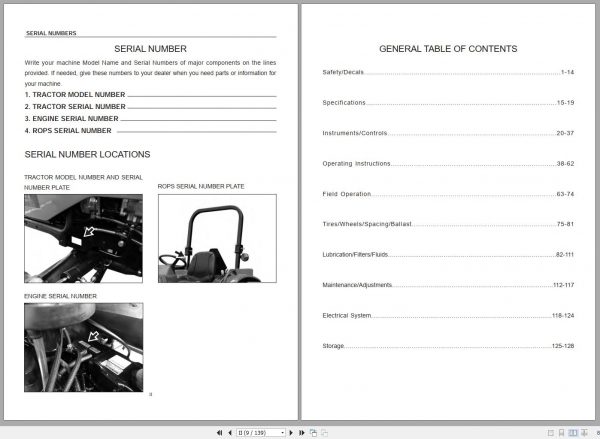Screen dimensions: 600x439
Task: Select the continuous facing layout icon
Action: [584, 432]
